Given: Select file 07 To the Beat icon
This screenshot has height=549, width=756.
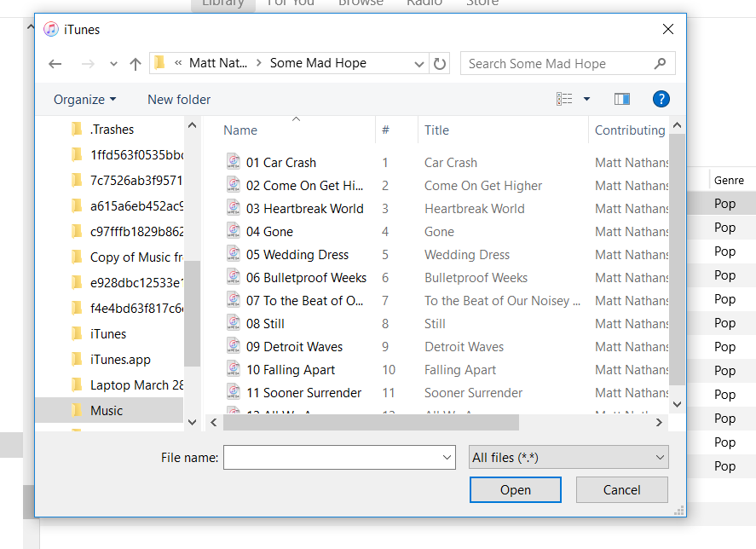Looking at the screenshot, I should (x=234, y=299).
